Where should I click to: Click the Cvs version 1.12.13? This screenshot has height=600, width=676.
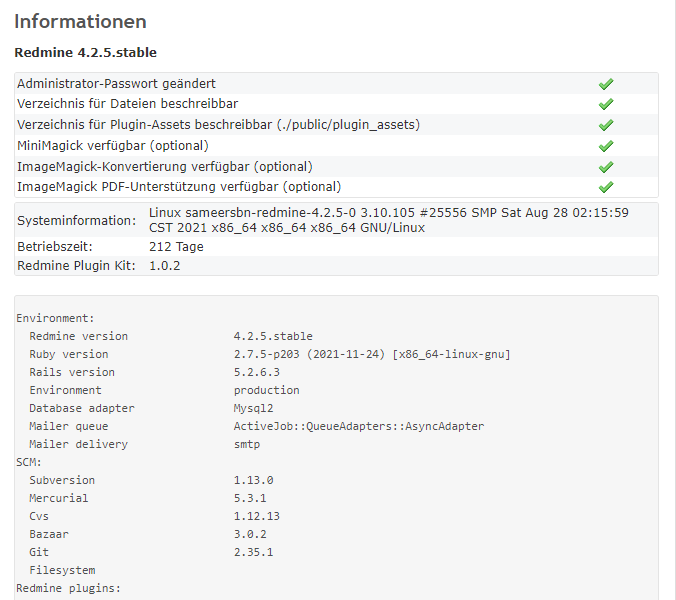pyautogui.click(x=257, y=516)
